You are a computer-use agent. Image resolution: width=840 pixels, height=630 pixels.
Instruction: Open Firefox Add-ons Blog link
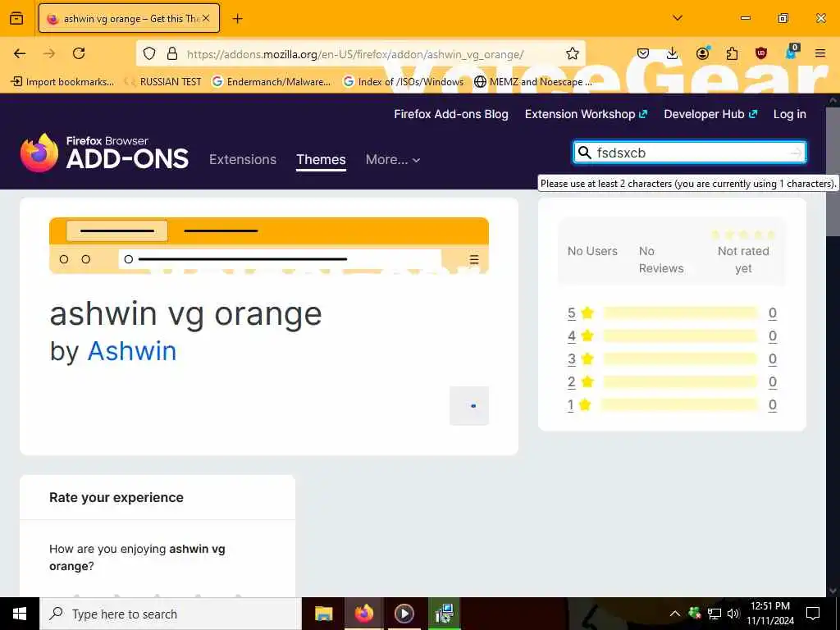coord(451,114)
